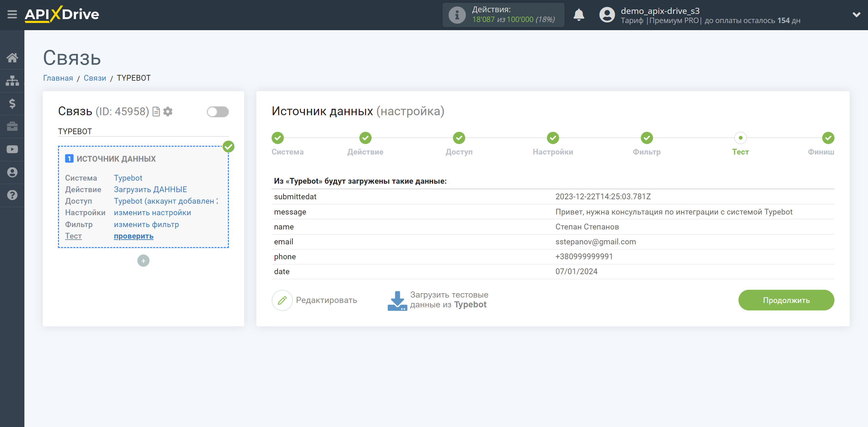Image resolution: width=868 pixels, height=427 pixels.
Task: Click the phone value +380999999991
Action: (x=584, y=257)
